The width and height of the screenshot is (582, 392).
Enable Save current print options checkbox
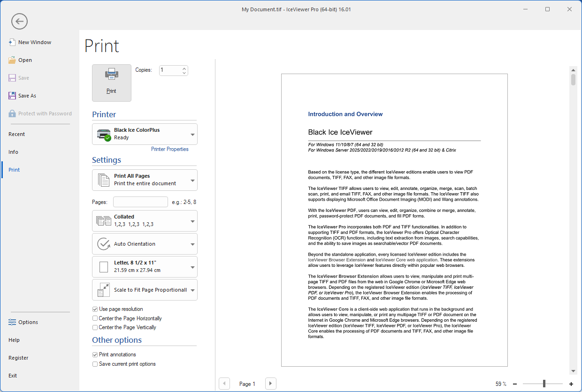tap(95, 364)
